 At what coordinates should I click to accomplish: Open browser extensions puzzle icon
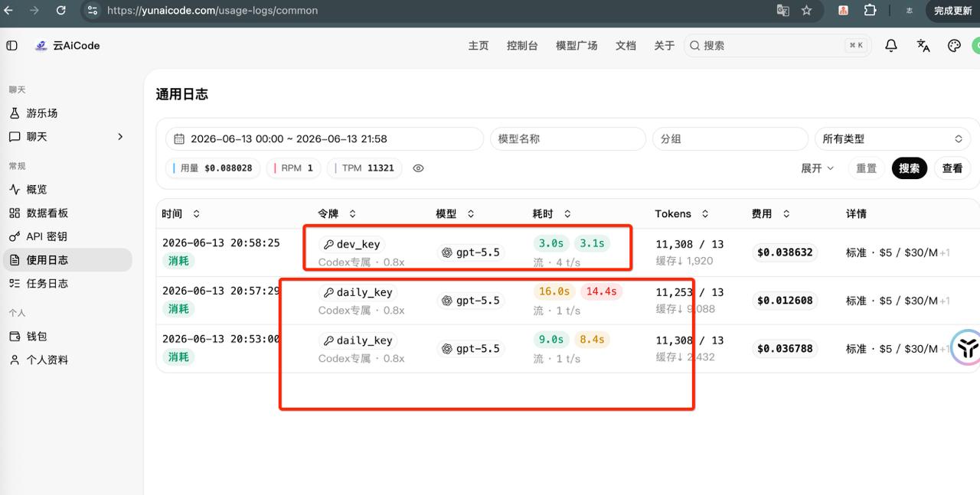coord(870,11)
